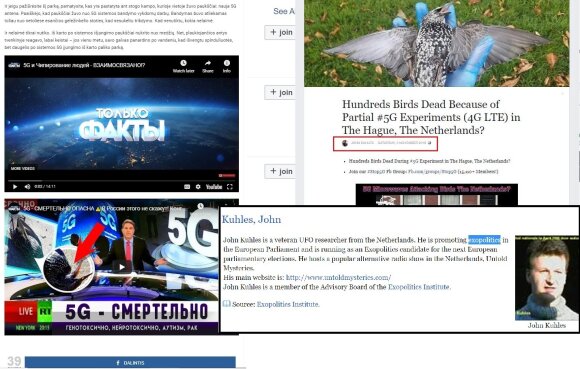Click the 'Kuhles, John' heading link
The height and width of the screenshot is (369, 580).
coord(251,219)
